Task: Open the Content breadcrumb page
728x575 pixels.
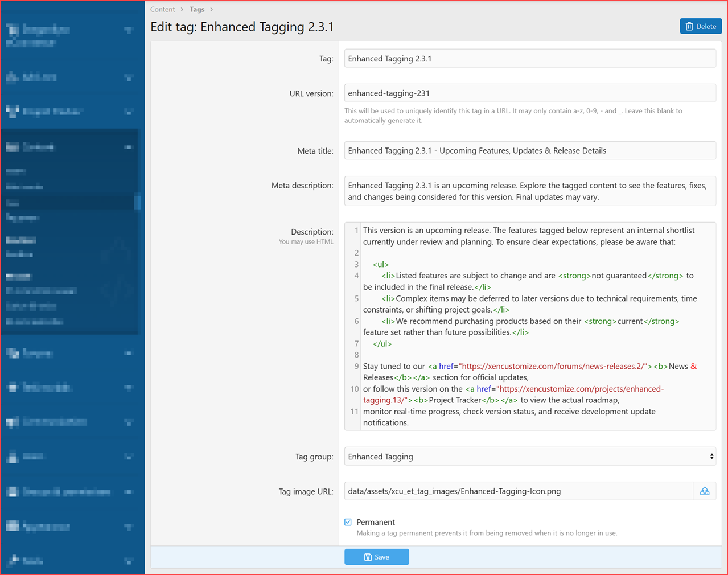Action: pyautogui.click(x=163, y=9)
